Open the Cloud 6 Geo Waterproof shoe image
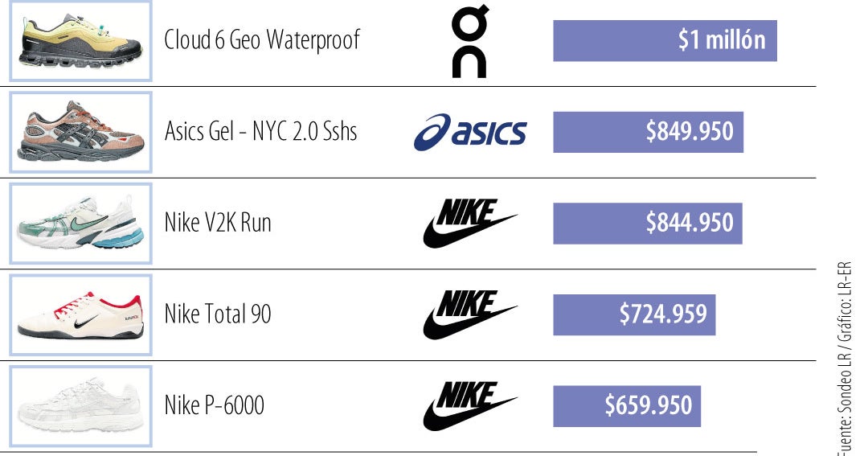Image resolution: width=868 pixels, height=456 pixels. (x=81, y=41)
